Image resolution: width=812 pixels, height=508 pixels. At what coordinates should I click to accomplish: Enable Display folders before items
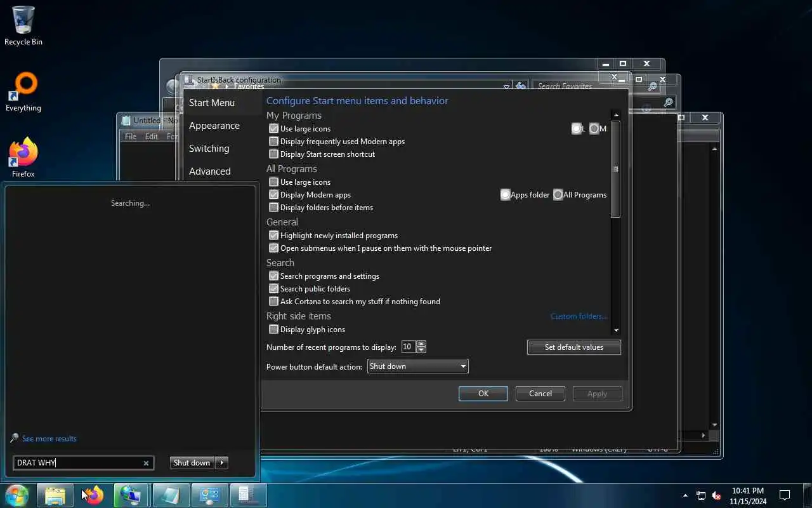click(274, 207)
